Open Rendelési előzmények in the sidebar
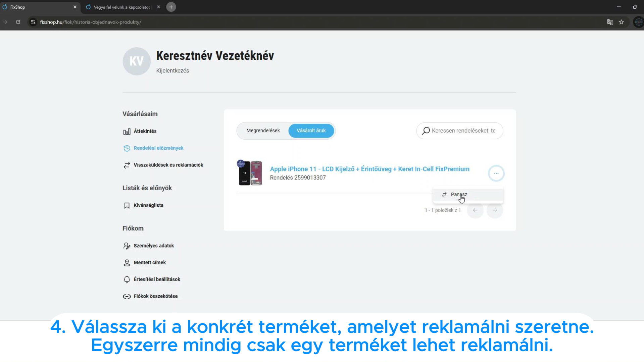The height and width of the screenshot is (362, 644). (x=158, y=148)
